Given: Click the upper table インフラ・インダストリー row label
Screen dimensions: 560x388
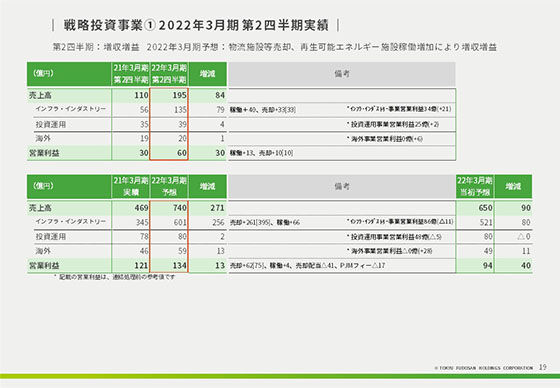Looking at the screenshot, I should click(x=71, y=109).
